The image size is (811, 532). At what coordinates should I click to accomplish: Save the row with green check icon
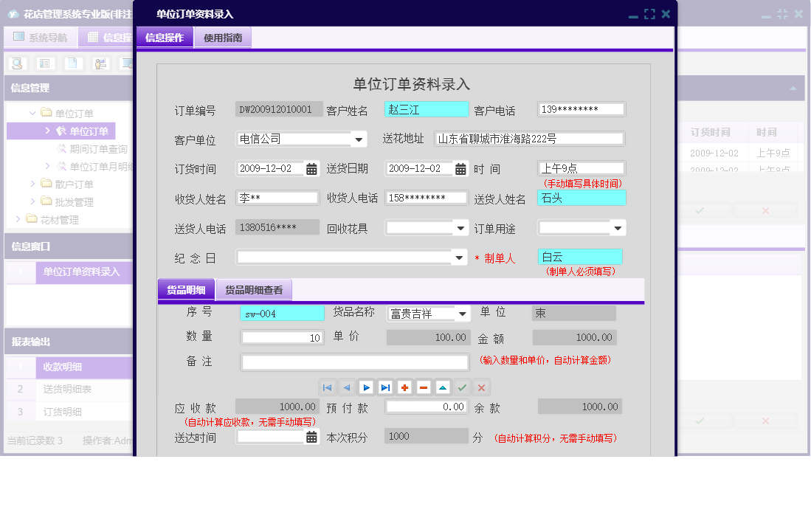click(461, 387)
